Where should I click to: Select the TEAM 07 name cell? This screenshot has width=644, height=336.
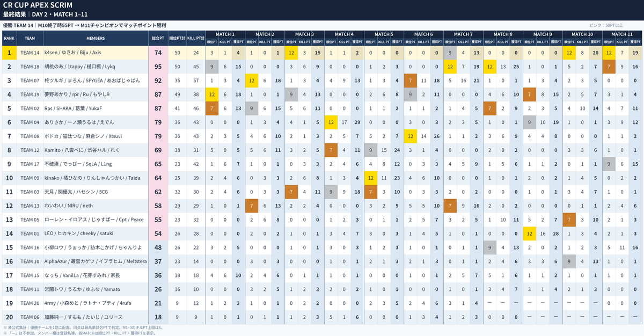(x=30, y=81)
